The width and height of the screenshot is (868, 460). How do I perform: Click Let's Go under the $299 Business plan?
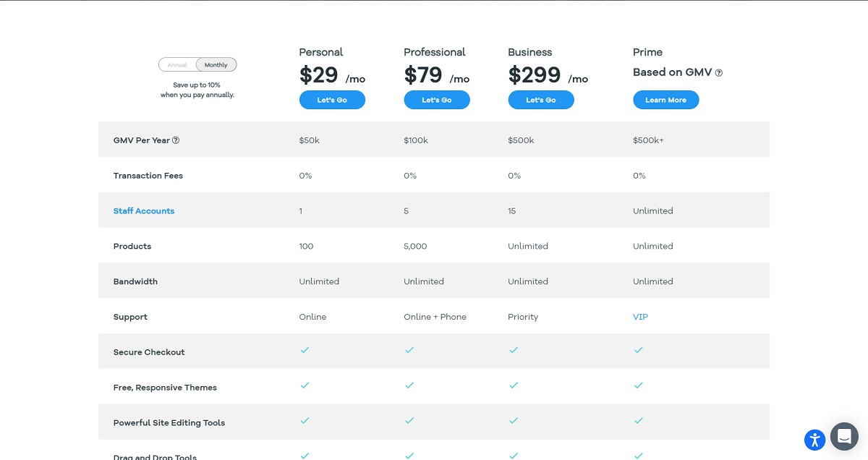(541, 100)
